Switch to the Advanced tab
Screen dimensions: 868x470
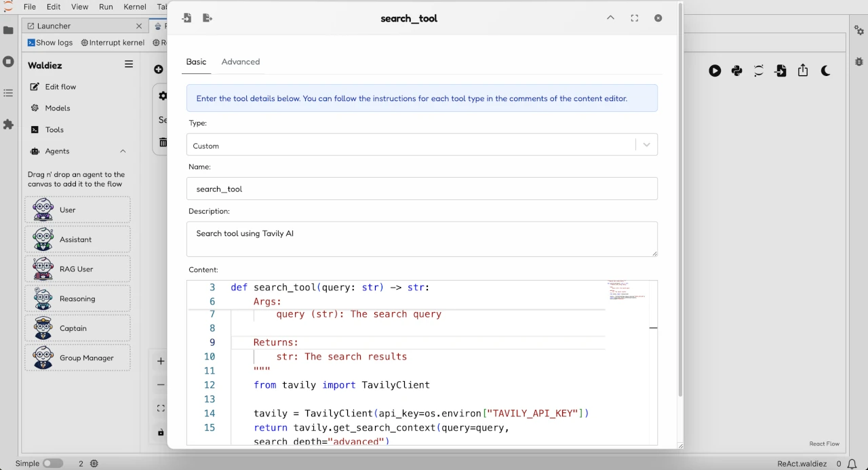click(240, 62)
